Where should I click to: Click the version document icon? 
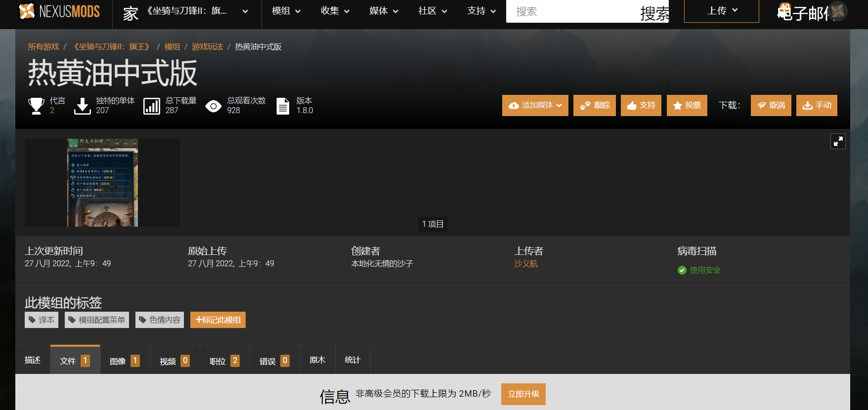(283, 106)
